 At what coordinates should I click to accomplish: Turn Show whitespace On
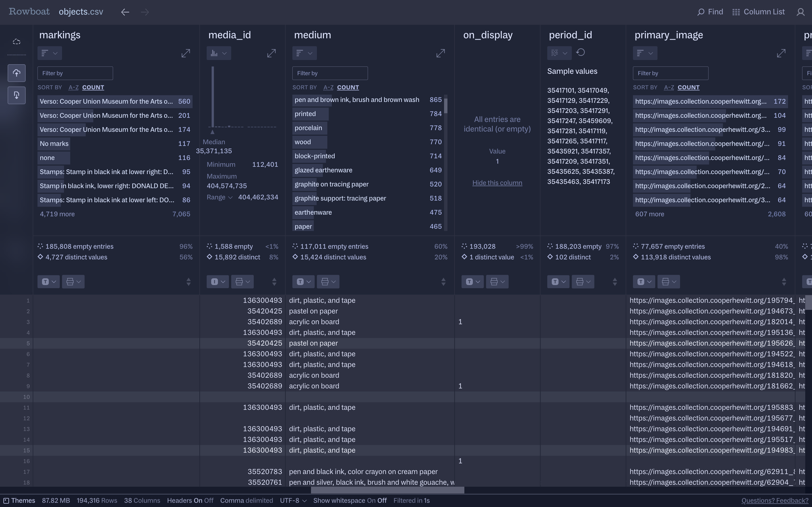click(371, 501)
